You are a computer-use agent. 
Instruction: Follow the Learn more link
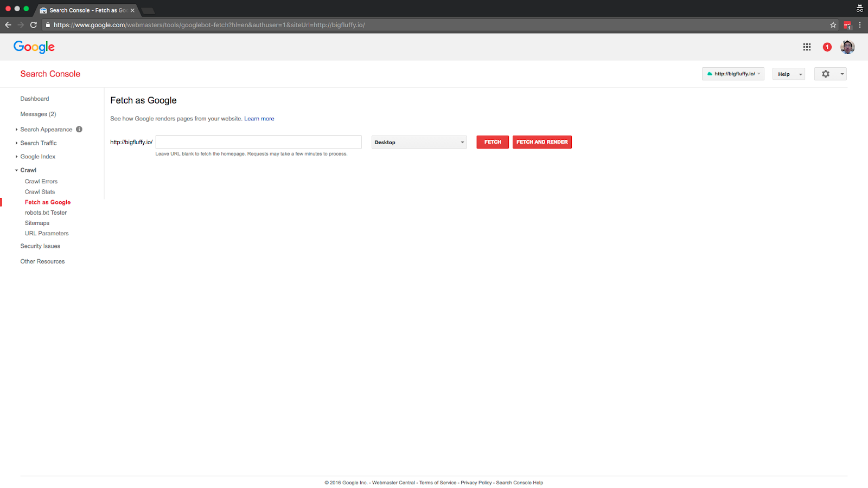[x=259, y=119]
